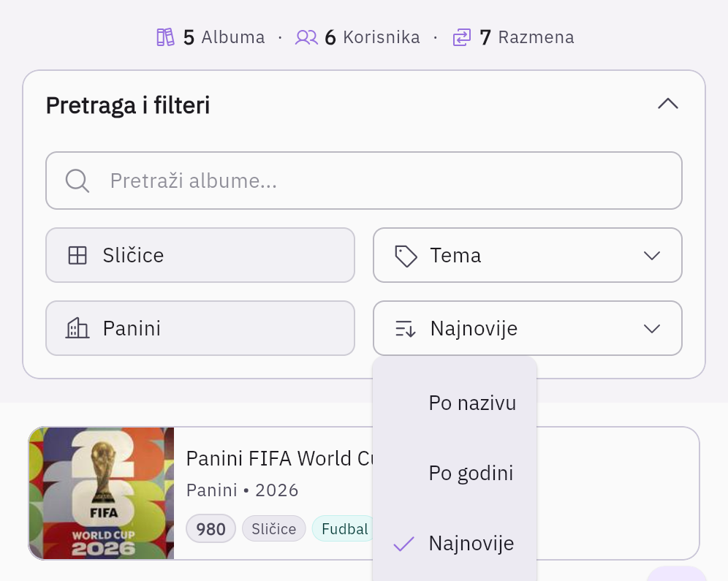Click the building icon in Panini filter
Screen dimensions: 728x581
click(77, 328)
